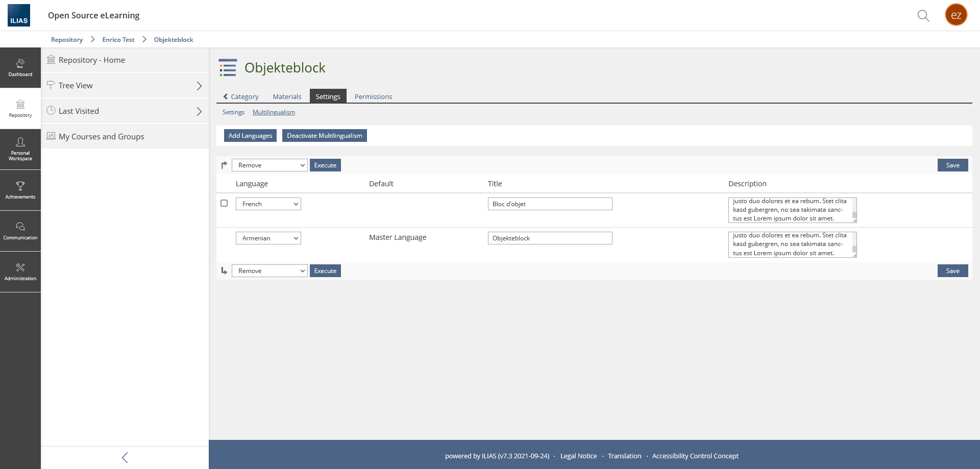Open the user avatar menu
Image resolution: width=980 pixels, height=469 pixels.
(x=955, y=15)
